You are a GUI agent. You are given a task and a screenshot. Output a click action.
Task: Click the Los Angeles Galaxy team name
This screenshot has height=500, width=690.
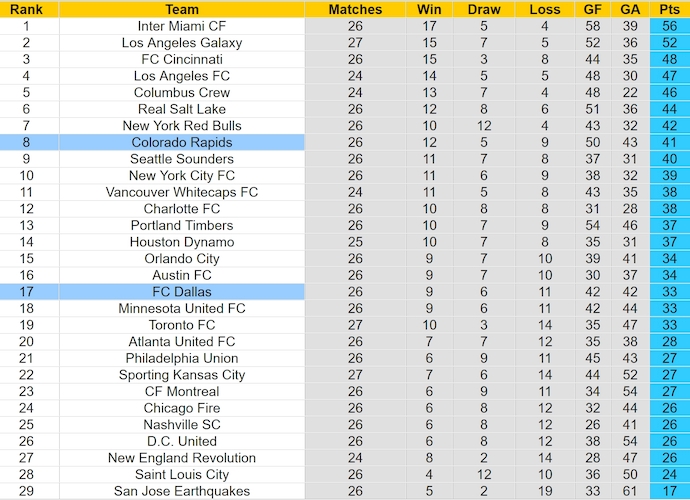pyautogui.click(x=182, y=43)
